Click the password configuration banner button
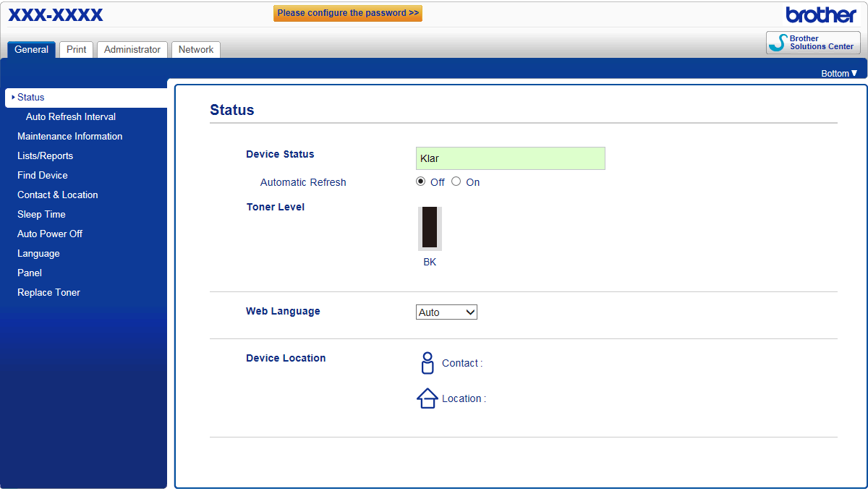This screenshot has height=491, width=868. coord(348,13)
